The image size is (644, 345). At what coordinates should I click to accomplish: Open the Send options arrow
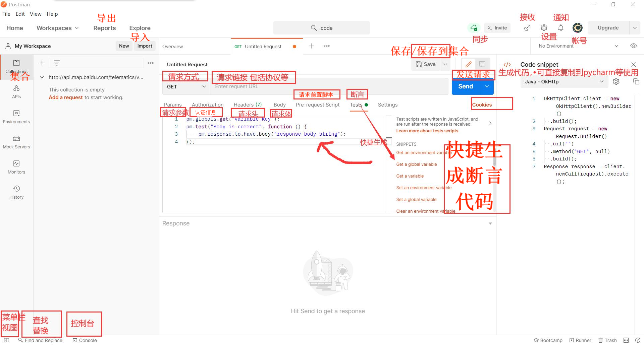click(487, 86)
